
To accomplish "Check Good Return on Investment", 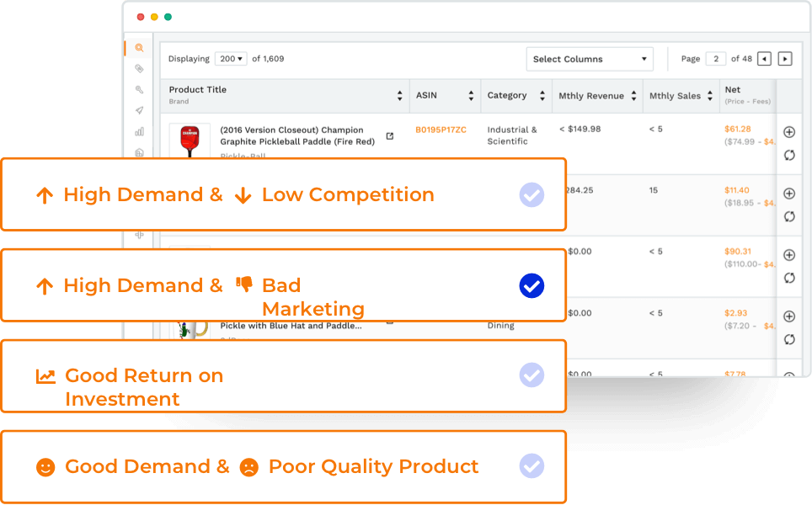I will click(x=532, y=375).
